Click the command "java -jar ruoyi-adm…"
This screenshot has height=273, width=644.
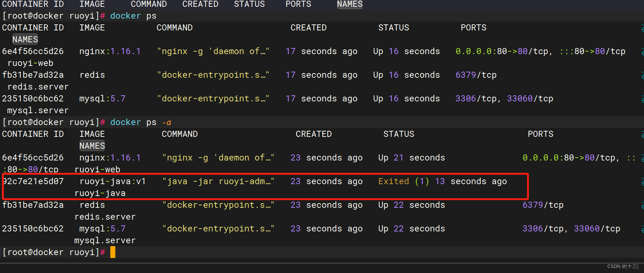[218, 181]
